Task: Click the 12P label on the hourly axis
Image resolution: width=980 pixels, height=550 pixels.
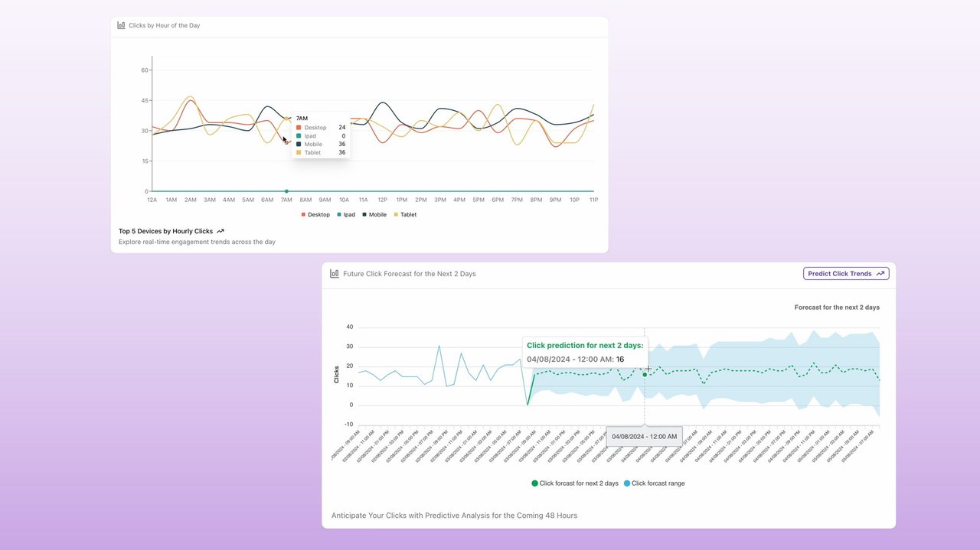Action: tap(382, 200)
